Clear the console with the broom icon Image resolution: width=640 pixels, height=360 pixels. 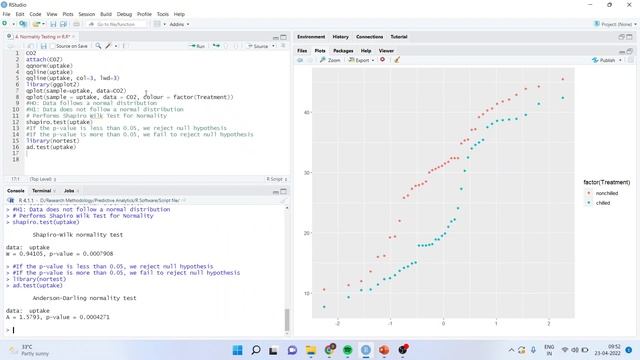284,200
